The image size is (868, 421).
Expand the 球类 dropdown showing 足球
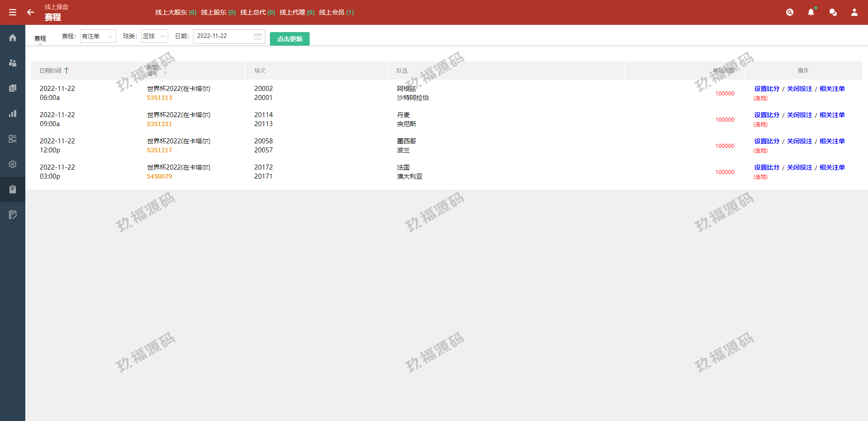(154, 36)
